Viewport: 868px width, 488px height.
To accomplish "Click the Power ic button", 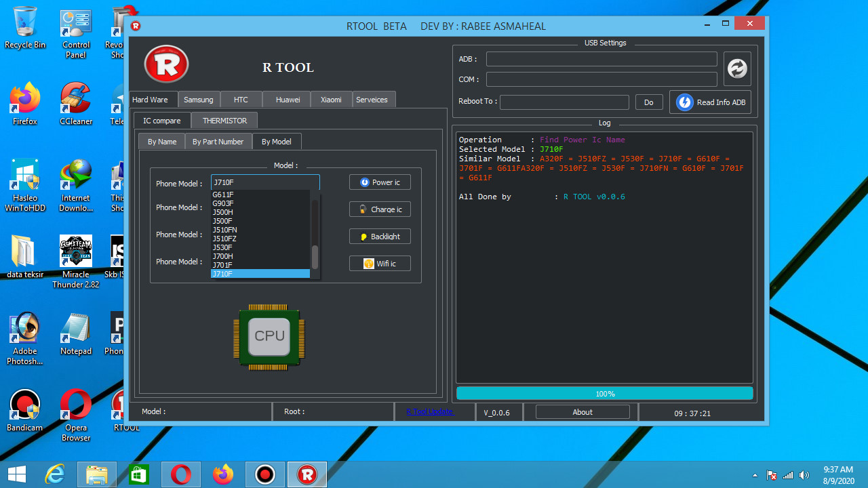I will click(380, 182).
